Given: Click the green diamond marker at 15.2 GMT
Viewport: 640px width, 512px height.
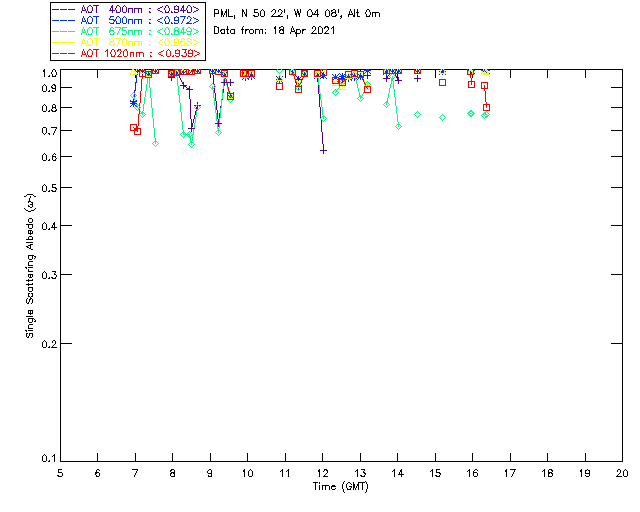Looking at the screenshot, I should click(442, 118).
